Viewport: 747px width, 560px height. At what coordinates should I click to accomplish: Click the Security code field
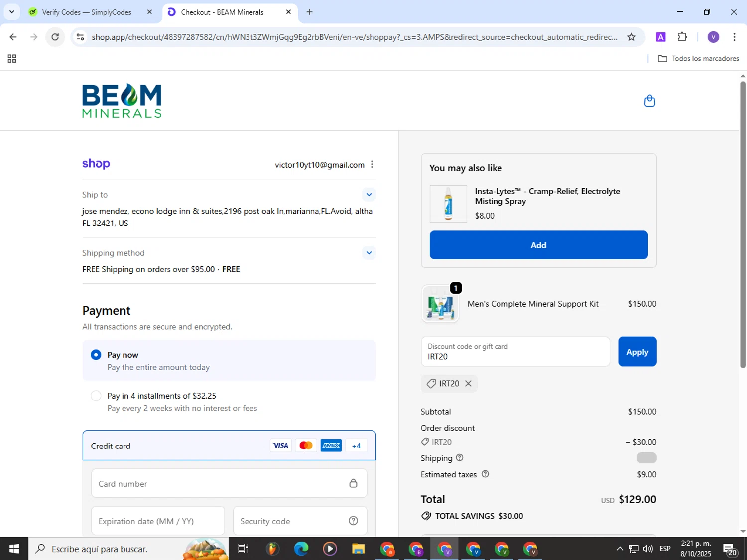point(300,521)
